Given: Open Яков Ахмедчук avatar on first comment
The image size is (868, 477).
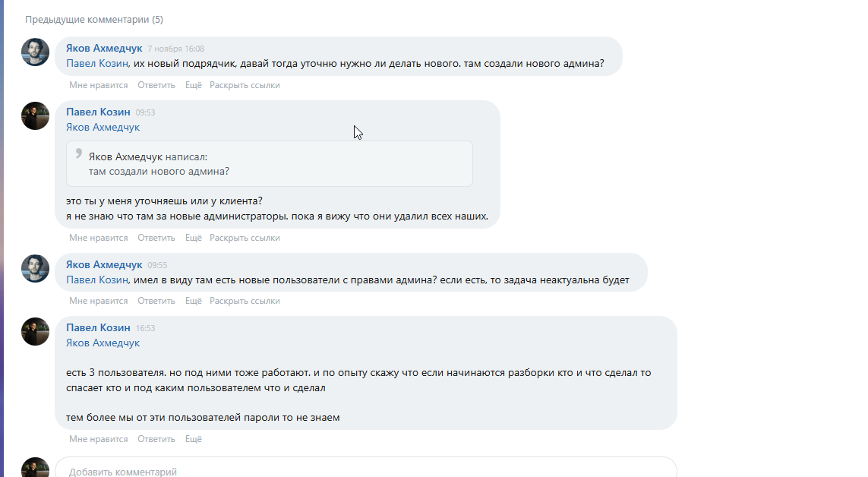Looking at the screenshot, I should pos(35,52).
